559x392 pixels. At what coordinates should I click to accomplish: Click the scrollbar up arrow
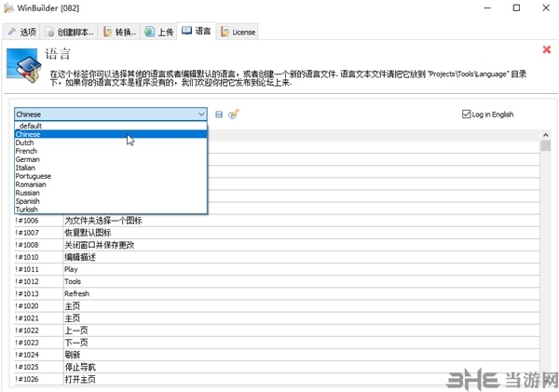(545, 135)
